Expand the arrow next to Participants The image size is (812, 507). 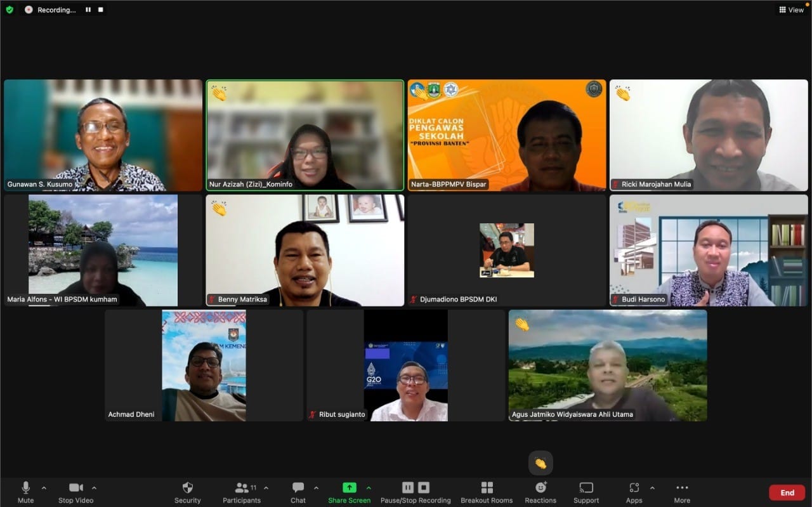(266, 488)
